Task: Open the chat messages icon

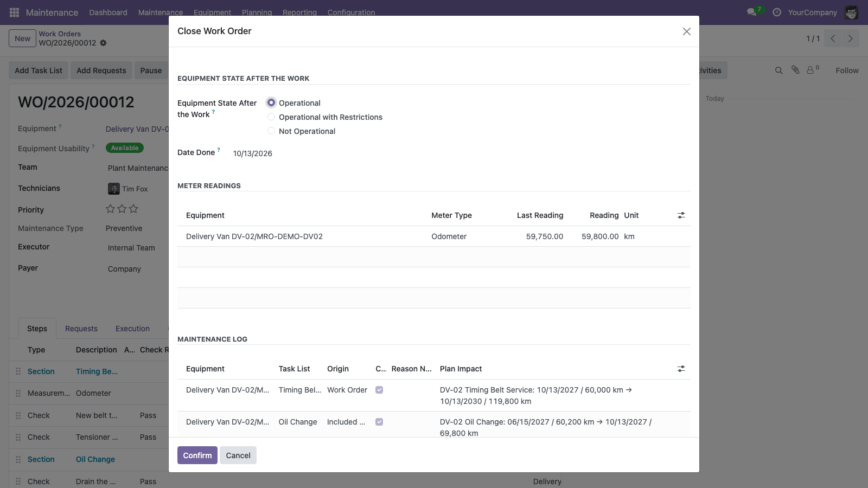Action: (x=752, y=12)
